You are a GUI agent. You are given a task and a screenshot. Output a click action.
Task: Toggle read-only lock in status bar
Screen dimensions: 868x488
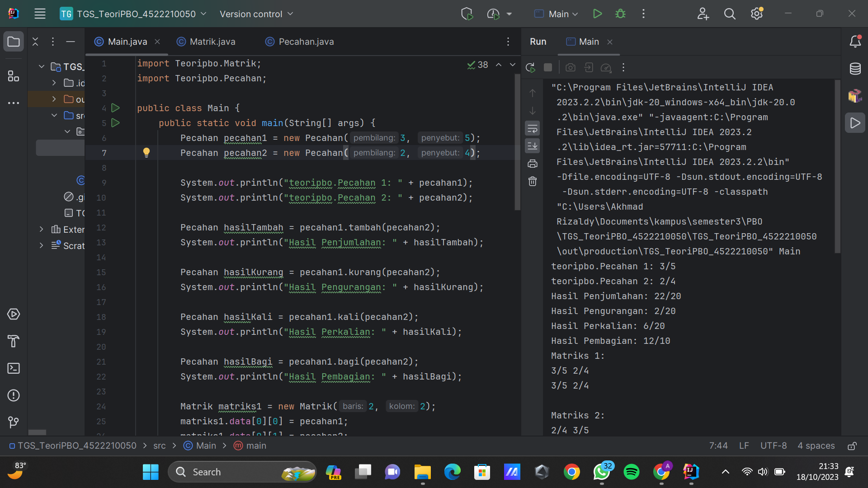click(x=852, y=446)
